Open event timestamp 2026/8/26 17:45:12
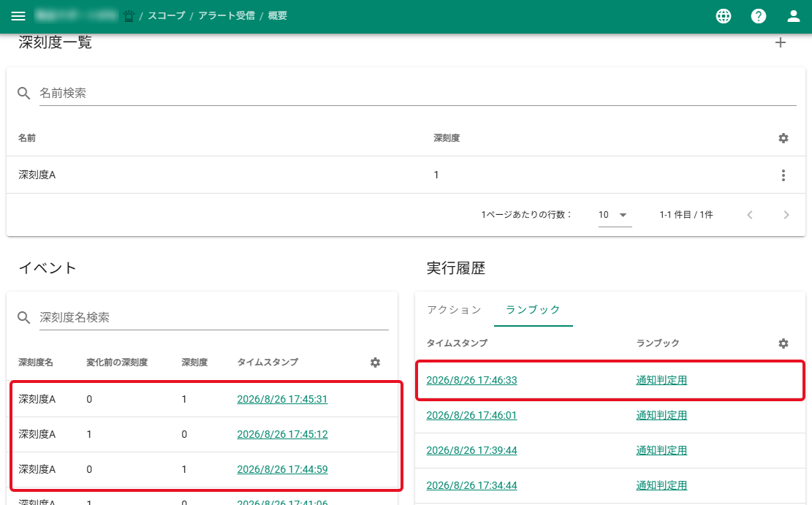This screenshot has height=505, width=812. pos(282,435)
